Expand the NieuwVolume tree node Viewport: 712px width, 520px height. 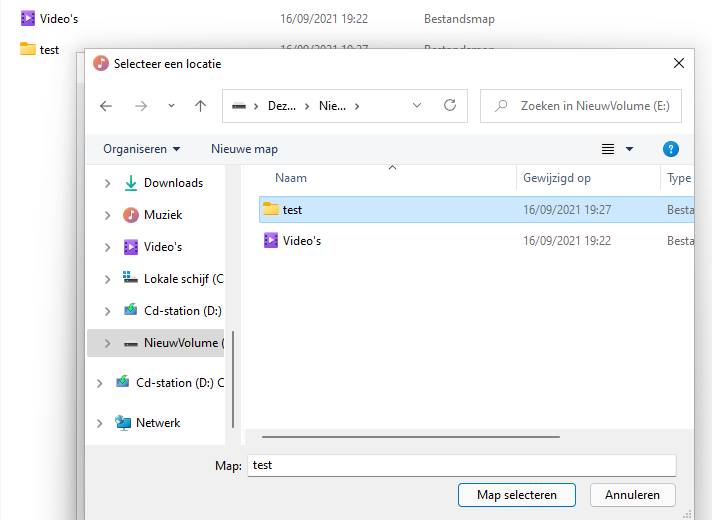[108, 343]
